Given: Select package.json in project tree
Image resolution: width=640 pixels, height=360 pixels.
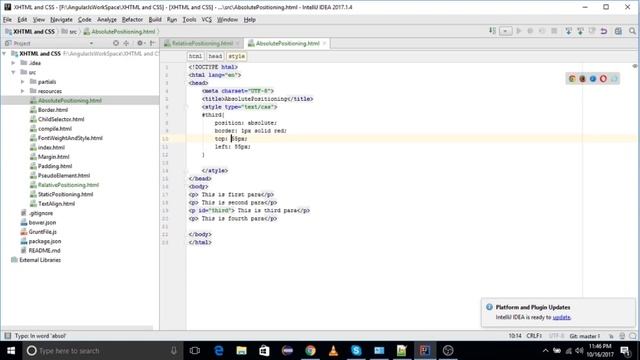Looking at the screenshot, I should [44, 241].
